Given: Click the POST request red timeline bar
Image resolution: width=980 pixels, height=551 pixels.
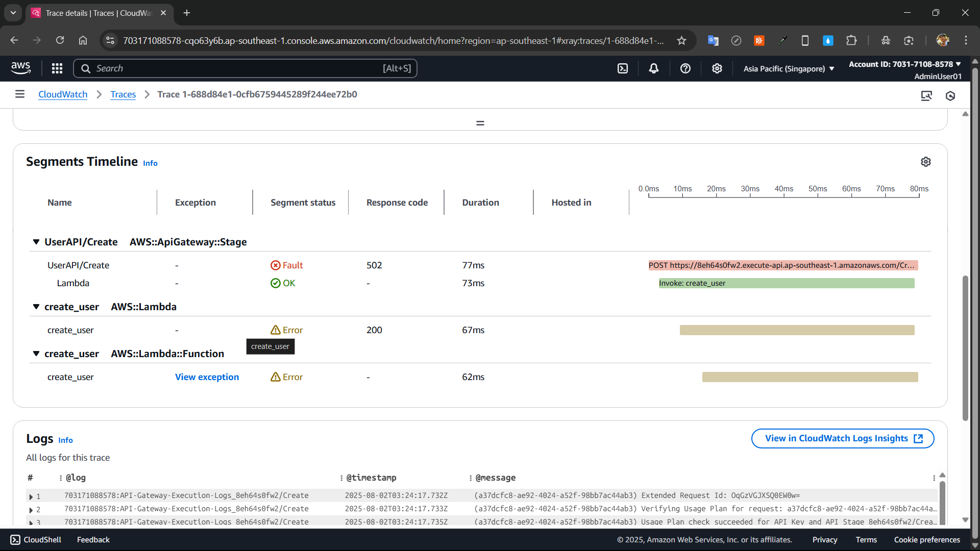Looking at the screenshot, I should coord(783,265).
